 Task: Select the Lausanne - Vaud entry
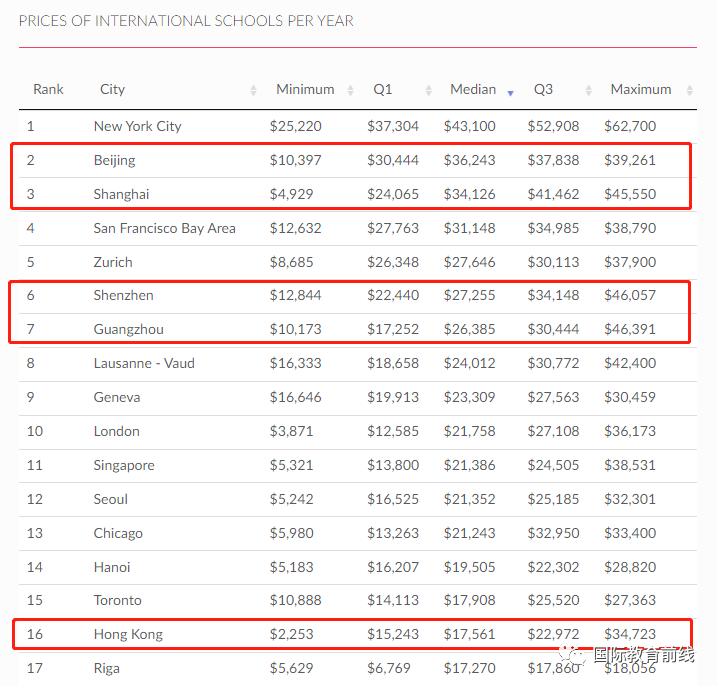[144, 363]
